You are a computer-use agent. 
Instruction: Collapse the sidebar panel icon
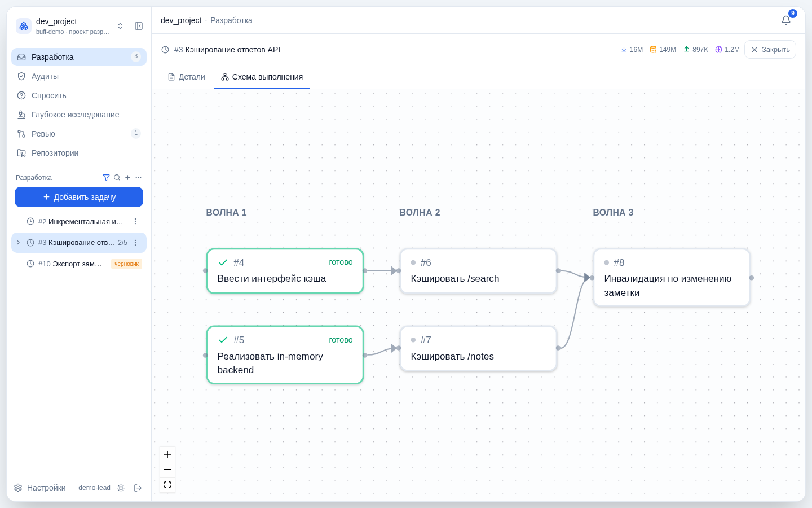pyautogui.click(x=139, y=26)
